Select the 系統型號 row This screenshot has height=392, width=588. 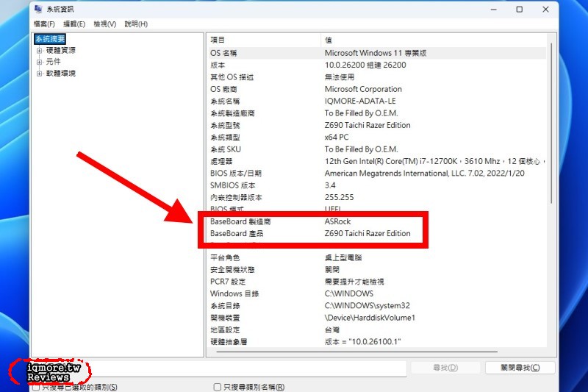(377, 125)
